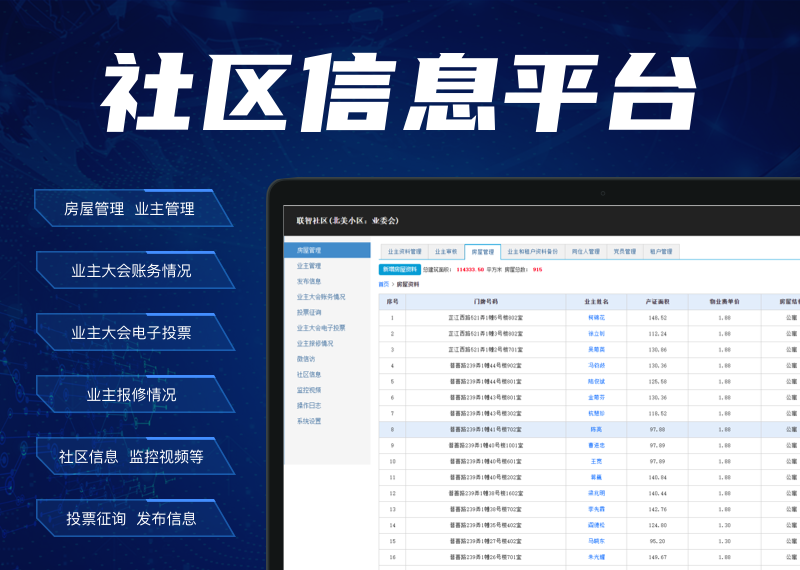Image resolution: width=800 pixels, height=570 pixels.
Task: Switch to the 租户管理 tab
Action: (661, 252)
